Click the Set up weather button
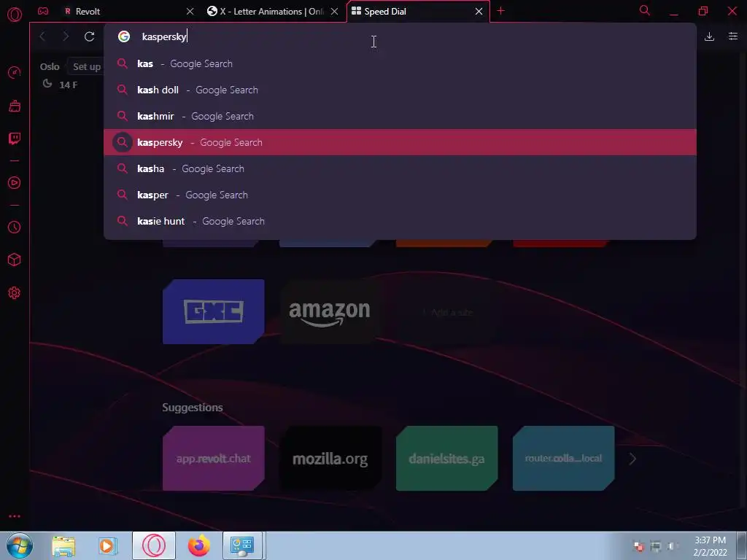Screen dimensions: 747x560 click(87, 66)
